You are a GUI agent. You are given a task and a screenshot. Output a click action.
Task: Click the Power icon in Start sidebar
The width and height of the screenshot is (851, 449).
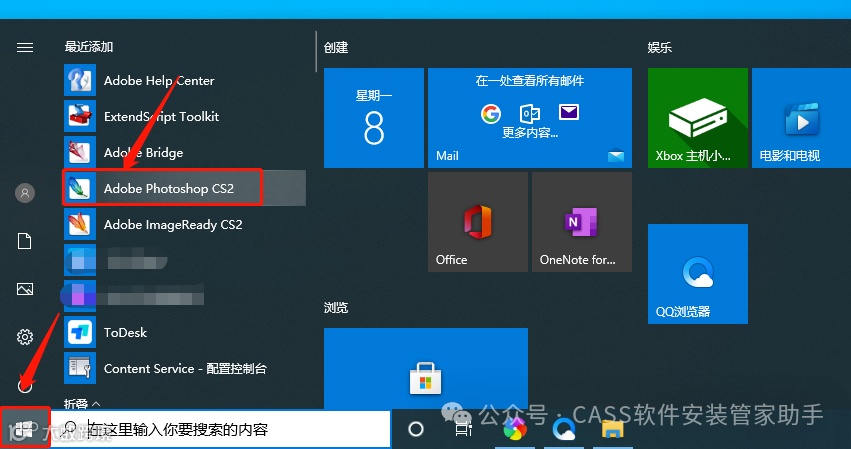[x=25, y=385]
